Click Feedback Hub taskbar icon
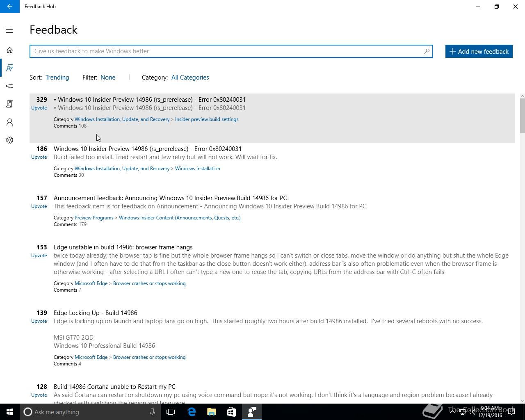This screenshot has width=525, height=420. (251, 412)
